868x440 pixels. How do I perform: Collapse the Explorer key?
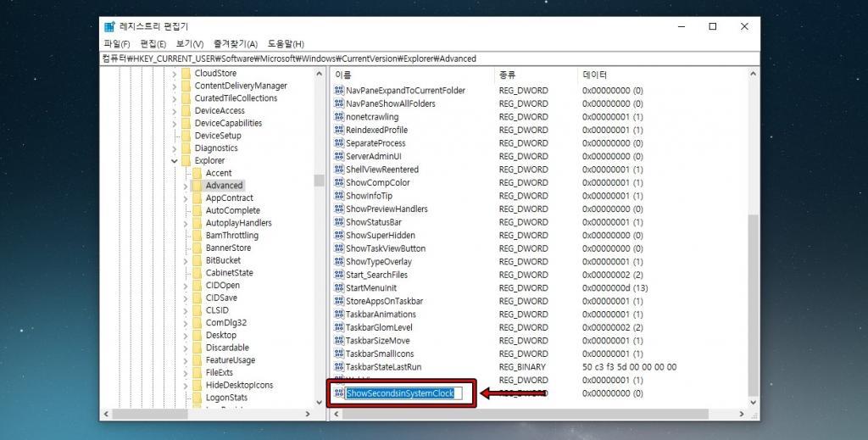pos(174,160)
